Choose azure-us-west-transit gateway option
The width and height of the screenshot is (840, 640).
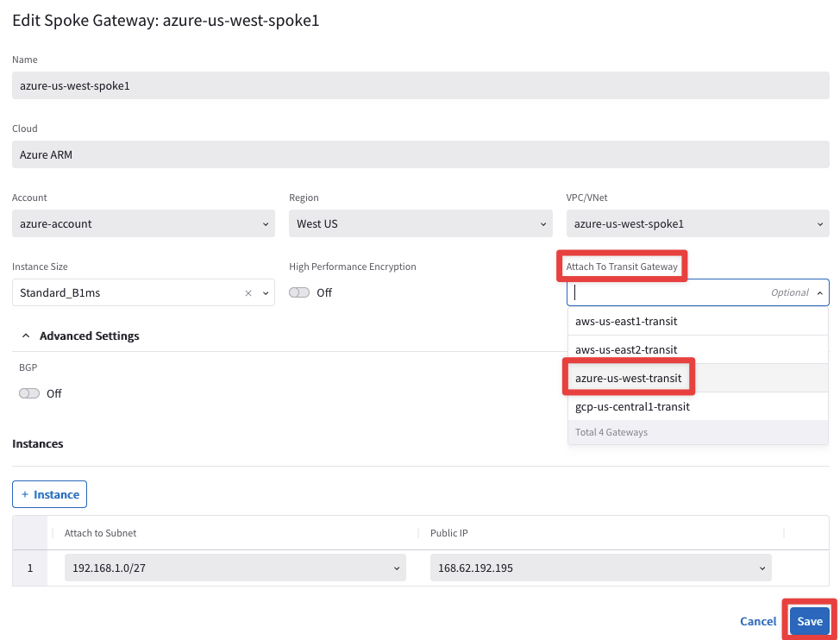tap(629, 379)
